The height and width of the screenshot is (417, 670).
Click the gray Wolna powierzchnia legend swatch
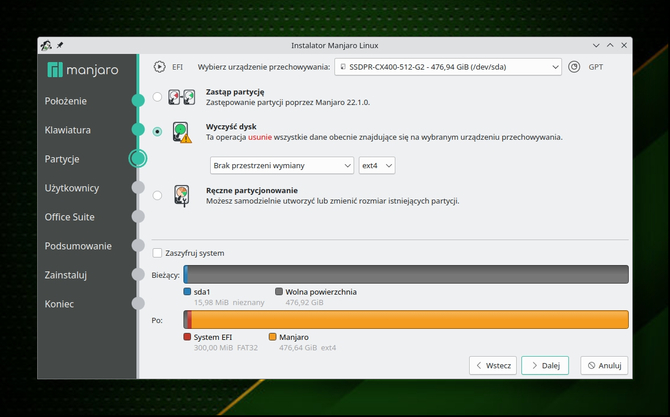[279, 292]
